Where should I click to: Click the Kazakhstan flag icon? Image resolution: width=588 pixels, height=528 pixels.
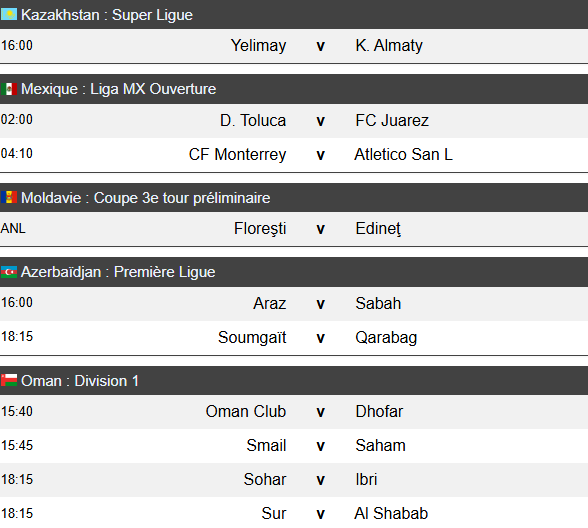pos(9,15)
